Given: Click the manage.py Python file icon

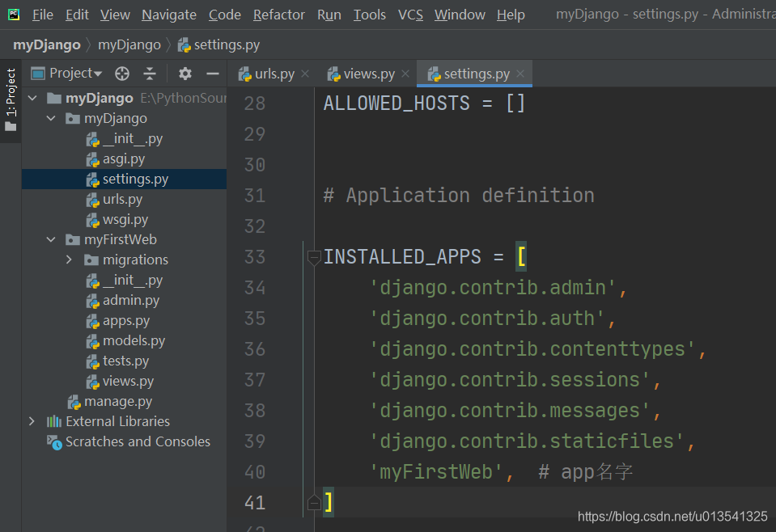Looking at the screenshot, I should pos(74,403).
